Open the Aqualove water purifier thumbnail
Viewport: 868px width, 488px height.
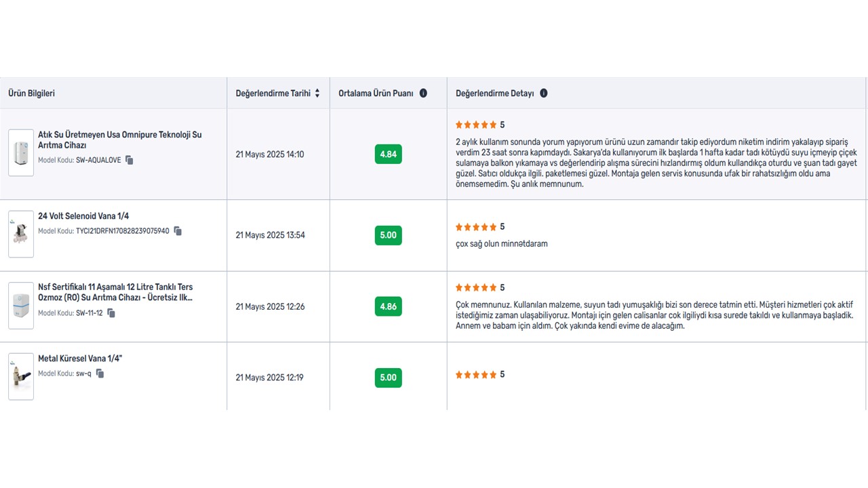pos(21,153)
